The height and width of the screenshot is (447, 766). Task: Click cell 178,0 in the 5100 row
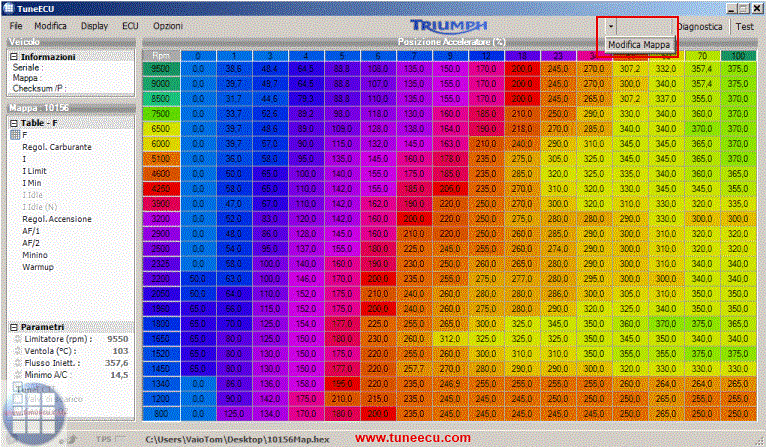click(x=450, y=159)
